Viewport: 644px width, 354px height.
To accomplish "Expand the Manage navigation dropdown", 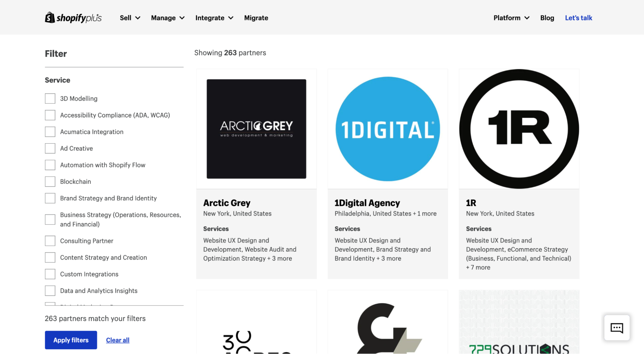I will pyautogui.click(x=168, y=17).
